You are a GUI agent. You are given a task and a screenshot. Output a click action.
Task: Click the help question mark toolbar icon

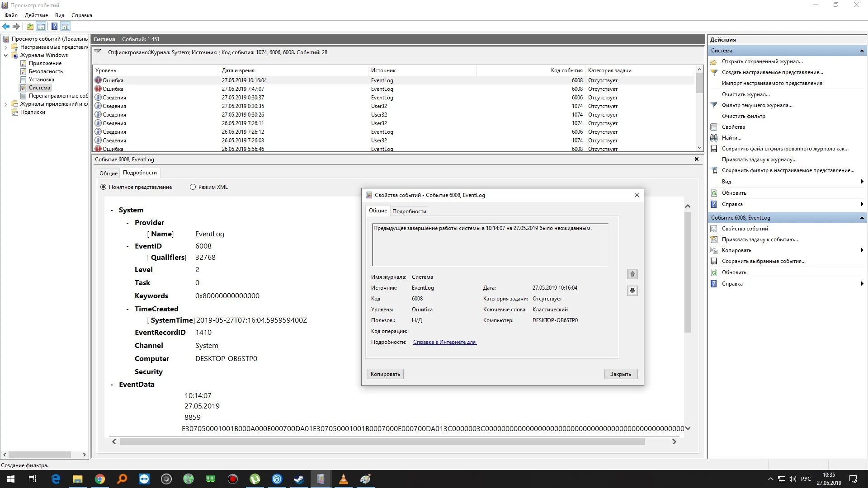pos(54,26)
